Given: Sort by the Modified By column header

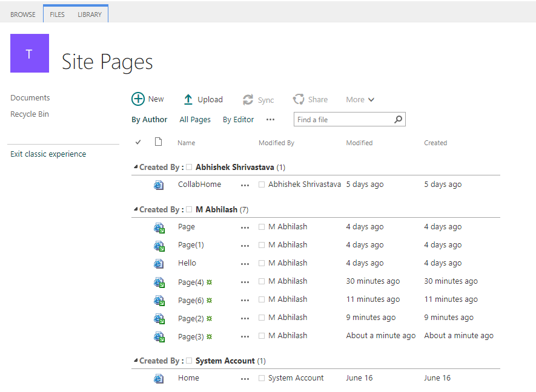Looking at the screenshot, I should (x=276, y=143).
